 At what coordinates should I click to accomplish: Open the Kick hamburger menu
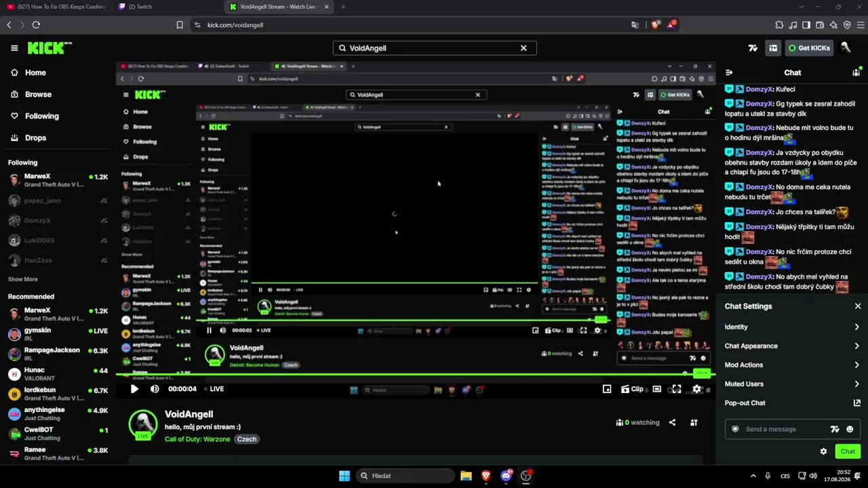14,48
